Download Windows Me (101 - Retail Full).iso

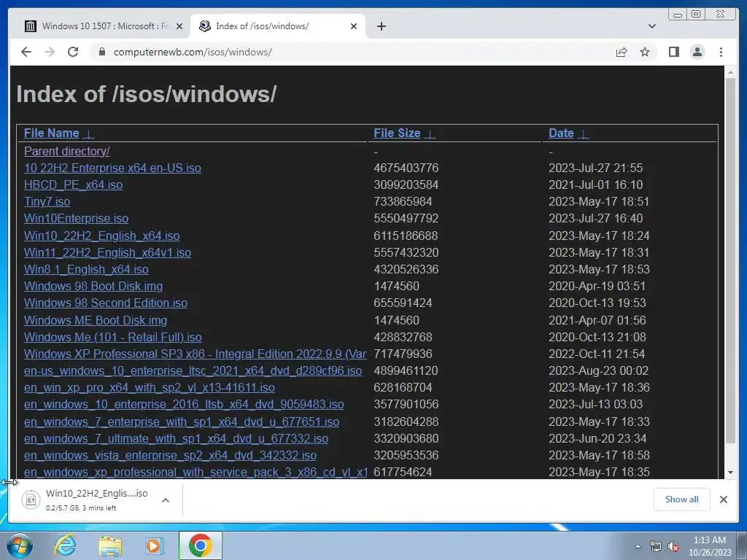[113, 337]
